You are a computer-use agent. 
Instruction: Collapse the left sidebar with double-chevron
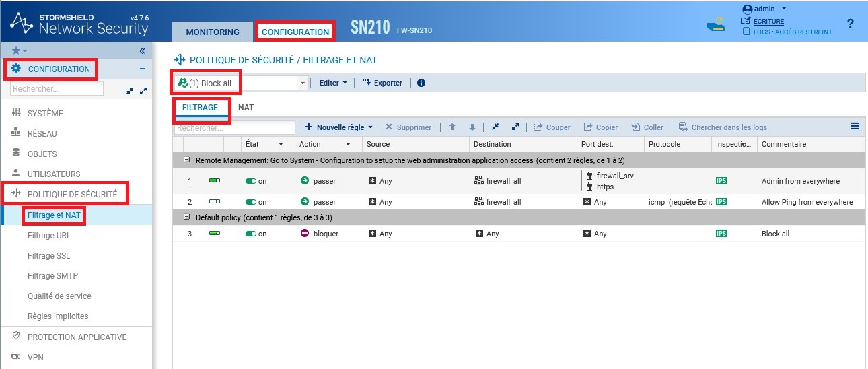tap(143, 51)
